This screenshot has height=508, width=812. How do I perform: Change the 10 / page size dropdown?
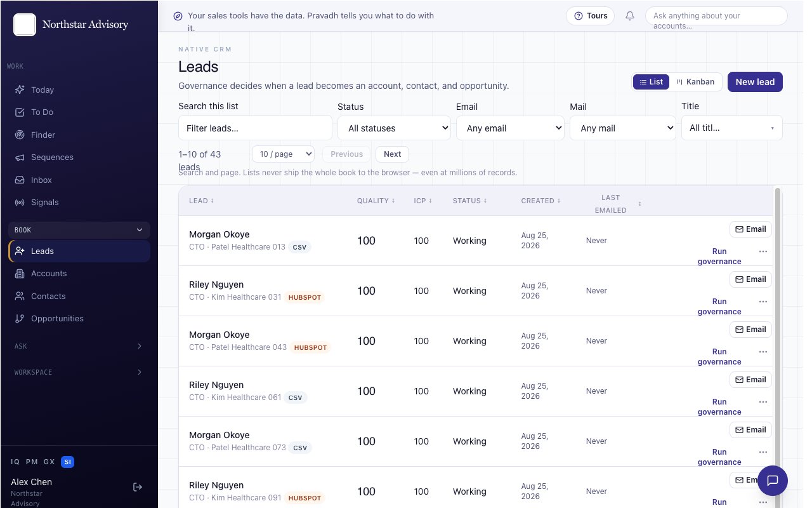(283, 154)
